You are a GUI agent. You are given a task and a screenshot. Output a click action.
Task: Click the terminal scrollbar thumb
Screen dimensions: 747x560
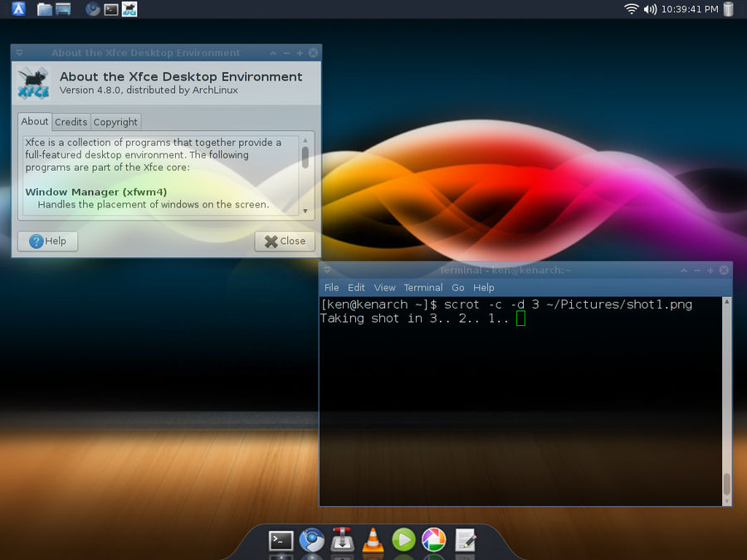[727, 484]
